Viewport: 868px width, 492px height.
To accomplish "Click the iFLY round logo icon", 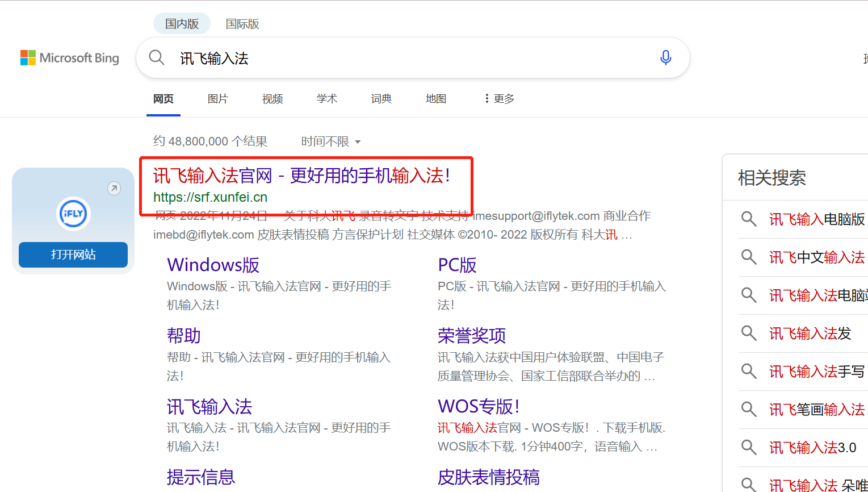I will [x=73, y=214].
